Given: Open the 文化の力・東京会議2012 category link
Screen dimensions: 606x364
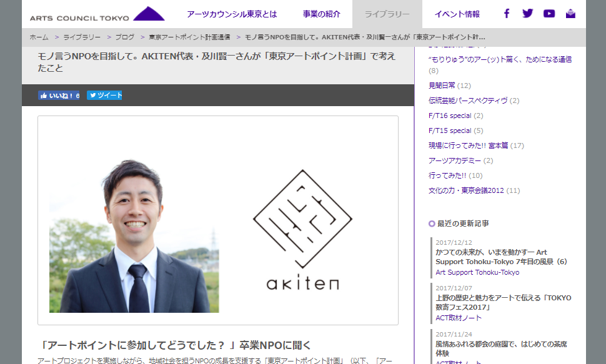Looking at the screenshot, I should pyautogui.click(x=466, y=190).
